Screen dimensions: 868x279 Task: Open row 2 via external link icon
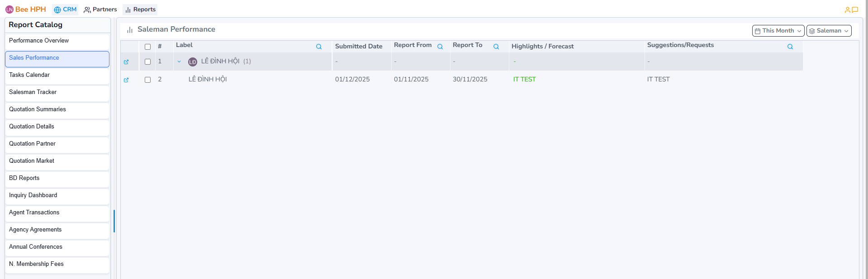[126, 80]
